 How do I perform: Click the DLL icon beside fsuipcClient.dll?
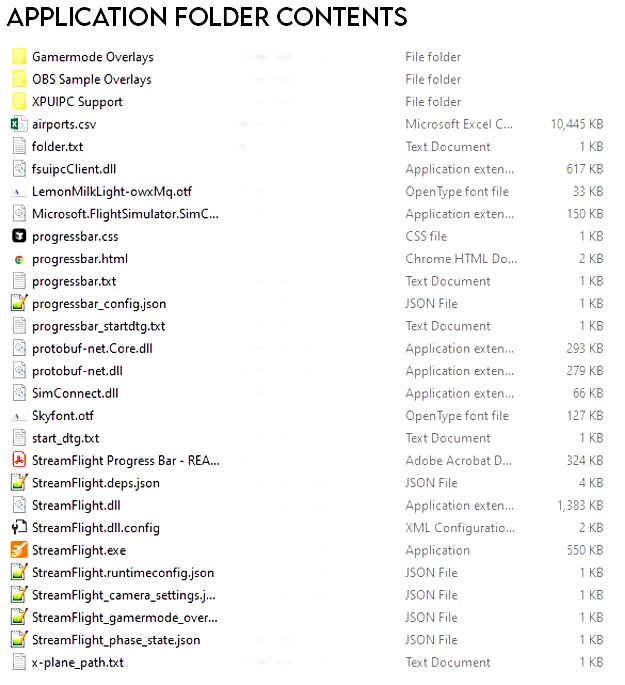coord(19,169)
